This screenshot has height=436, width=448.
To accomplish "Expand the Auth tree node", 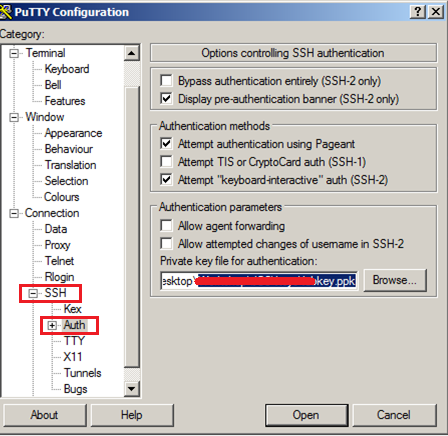I will [52, 325].
